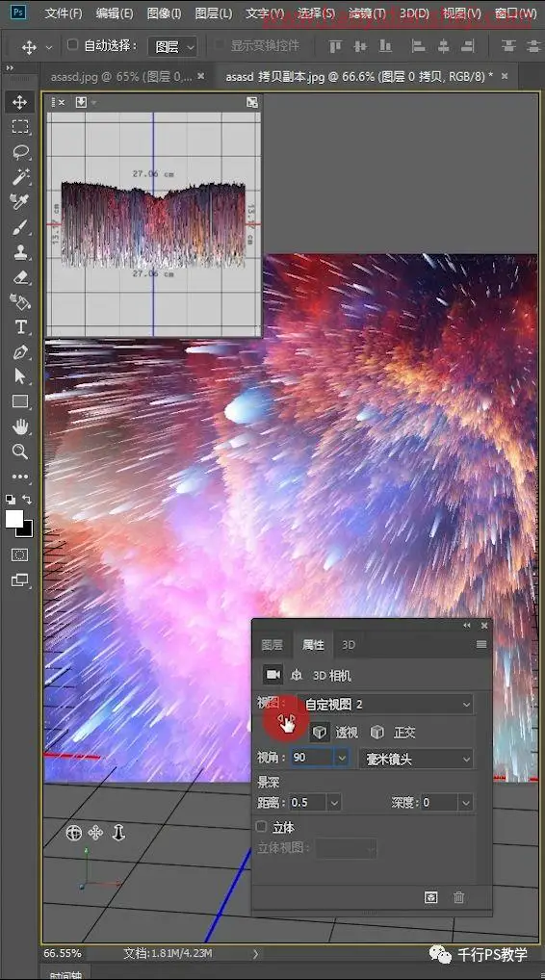Image resolution: width=545 pixels, height=980 pixels.
Task: Select the Paint Bucket tool
Action: 20,302
